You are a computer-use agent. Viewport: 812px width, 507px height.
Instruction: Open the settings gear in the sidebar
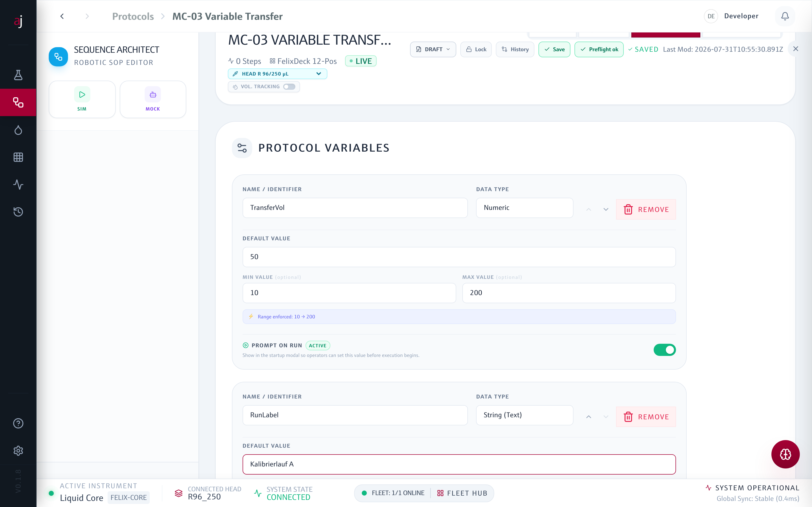(x=18, y=450)
